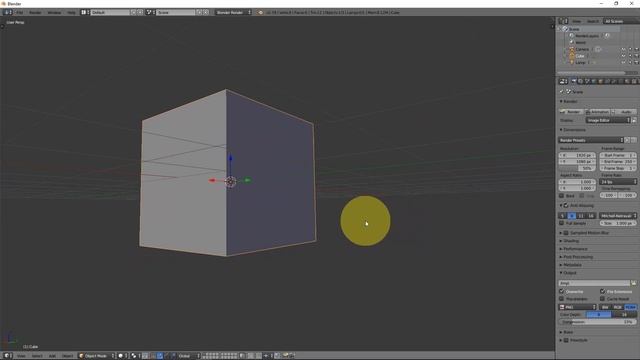Toggle the Overwrite checkbox
The image size is (640, 360).
(x=562, y=291)
